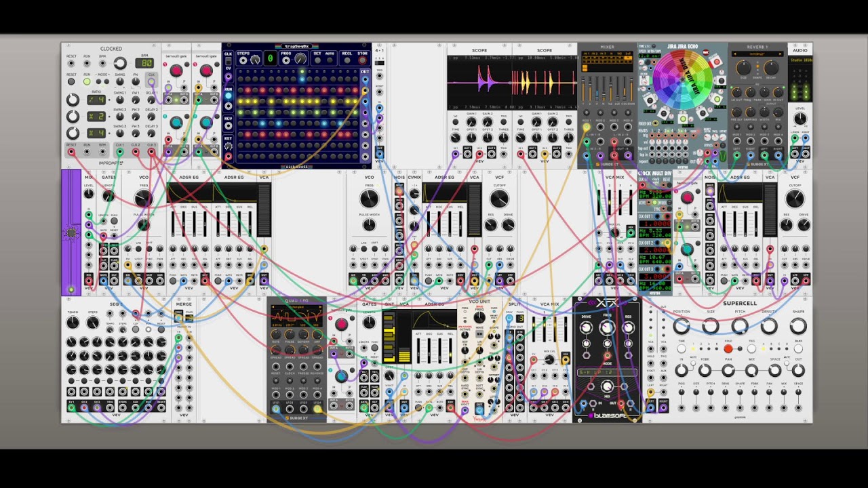Image resolution: width=868 pixels, height=488 pixels.
Task: Open the XFX filter mode display
Action: (x=607, y=372)
